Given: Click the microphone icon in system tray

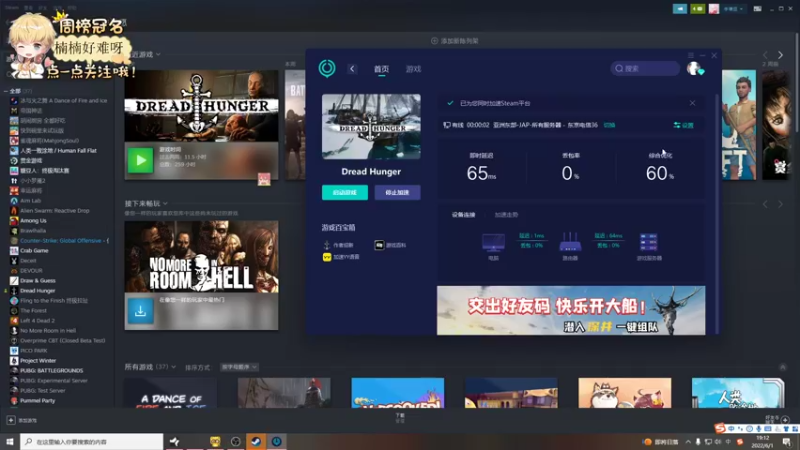Looking at the screenshot, I should pos(698,442).
